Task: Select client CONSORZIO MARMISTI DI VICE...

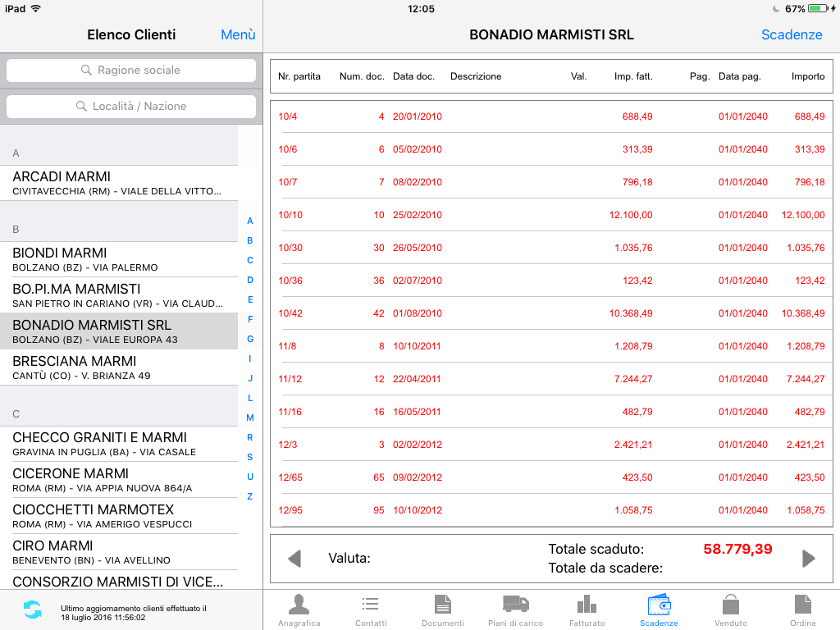Action: tap(119, 581)
